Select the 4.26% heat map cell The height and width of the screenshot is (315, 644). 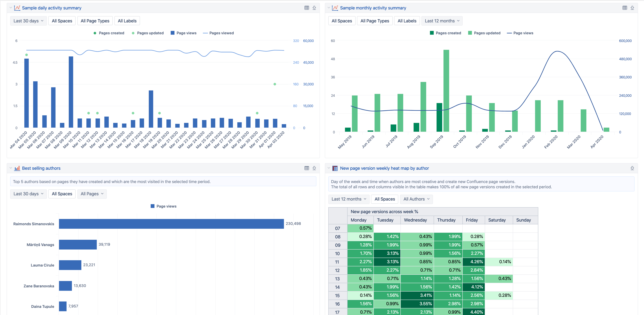click(474, 262)
